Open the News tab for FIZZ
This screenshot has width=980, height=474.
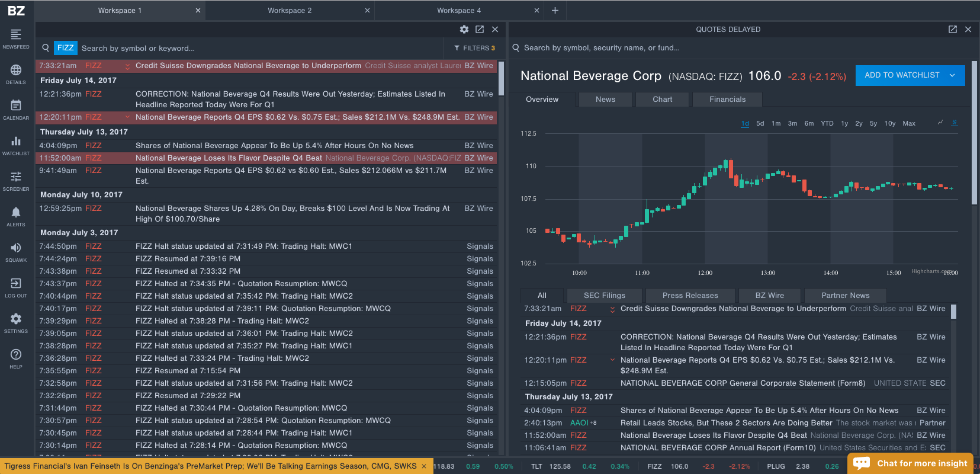click(605, 100)
